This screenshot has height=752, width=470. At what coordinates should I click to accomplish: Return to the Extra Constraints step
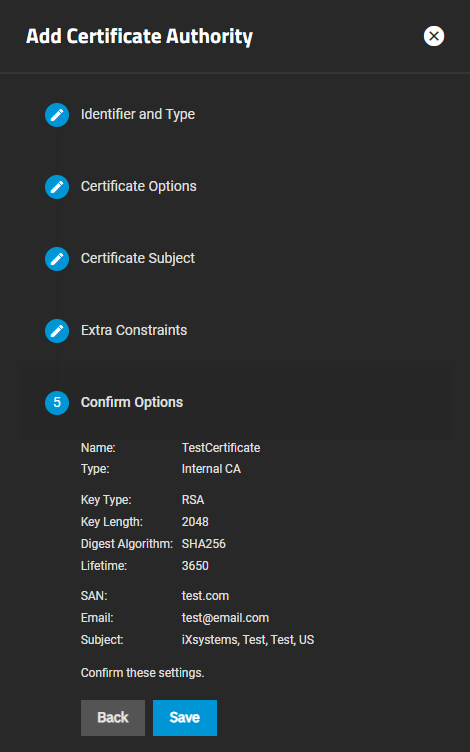[x=134, y=330]
